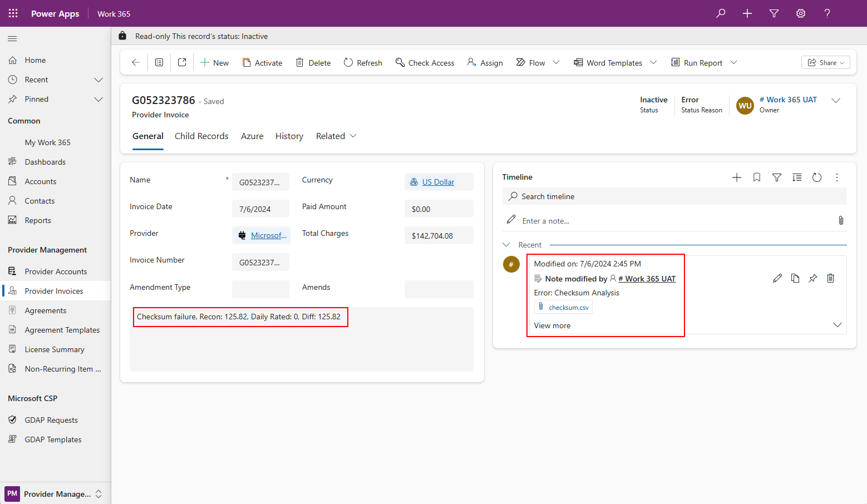This screenshot has height=504, width=867.
Task: Switch to History tab
Action: [289, 136]
